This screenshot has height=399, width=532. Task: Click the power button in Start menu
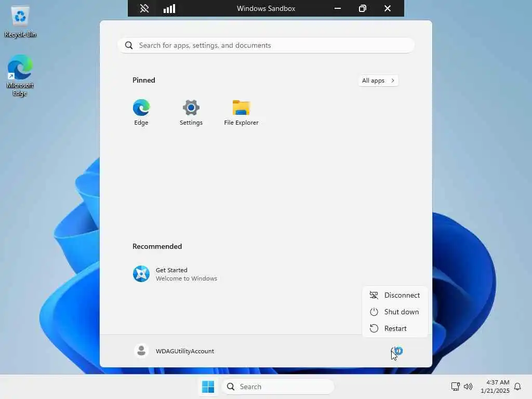[397, 351]
